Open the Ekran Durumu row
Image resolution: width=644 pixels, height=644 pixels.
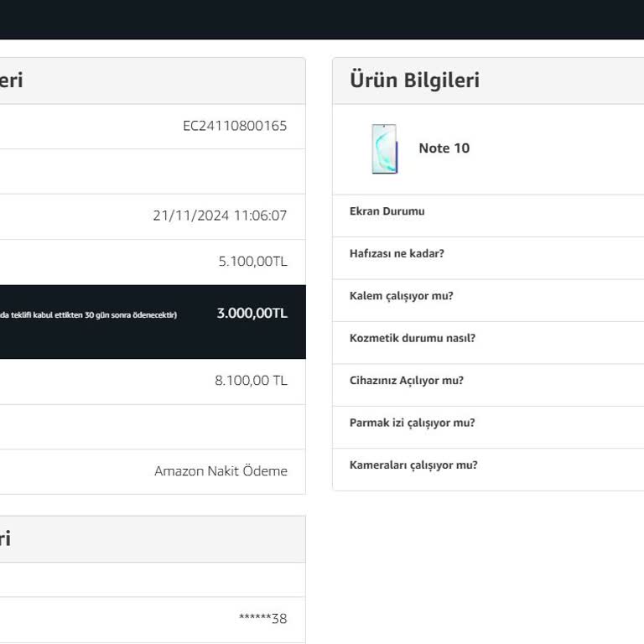tap(488, 216)
